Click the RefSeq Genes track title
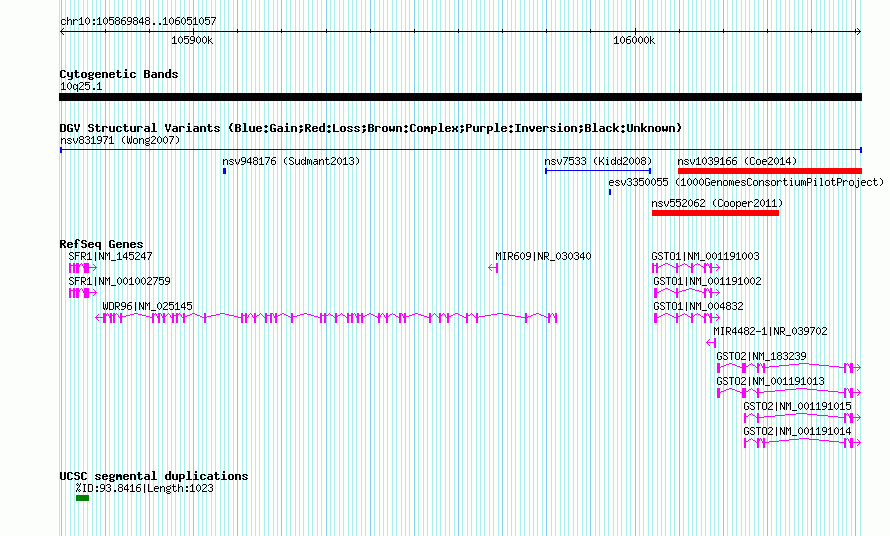890x536 pixels. (x=101, y=244)
